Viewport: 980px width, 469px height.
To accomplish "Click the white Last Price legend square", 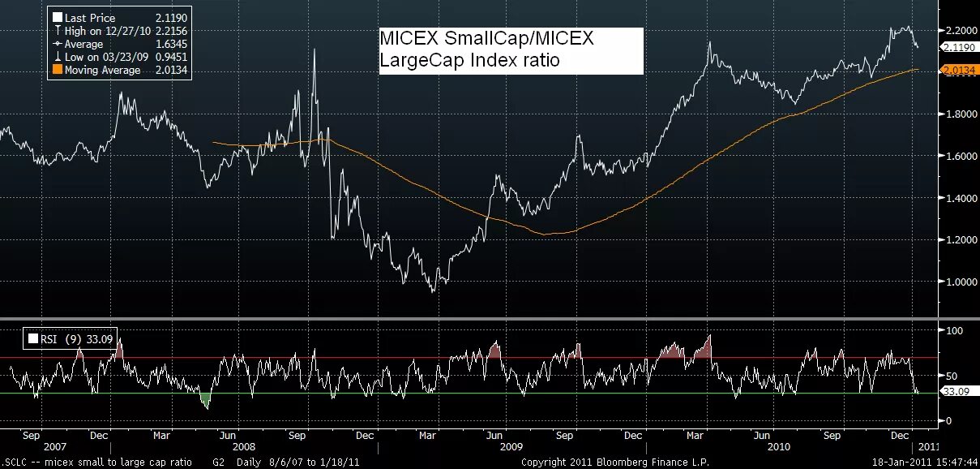I will 57,17.
